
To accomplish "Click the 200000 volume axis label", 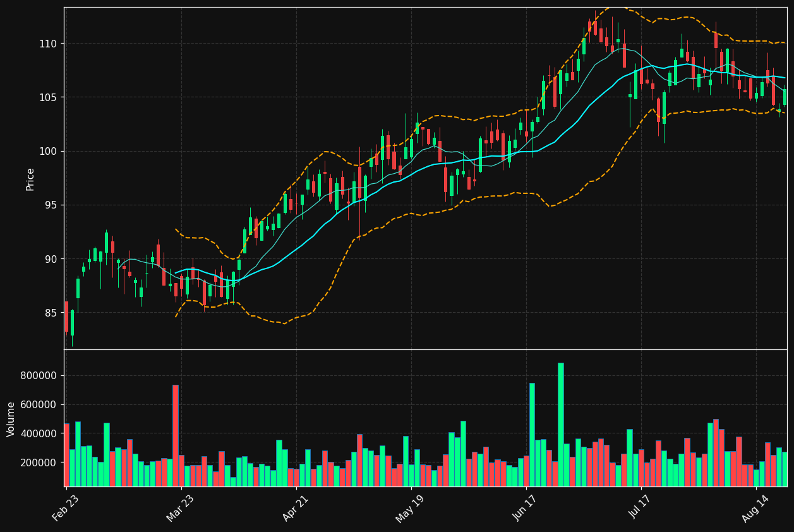I will [39, 463].
